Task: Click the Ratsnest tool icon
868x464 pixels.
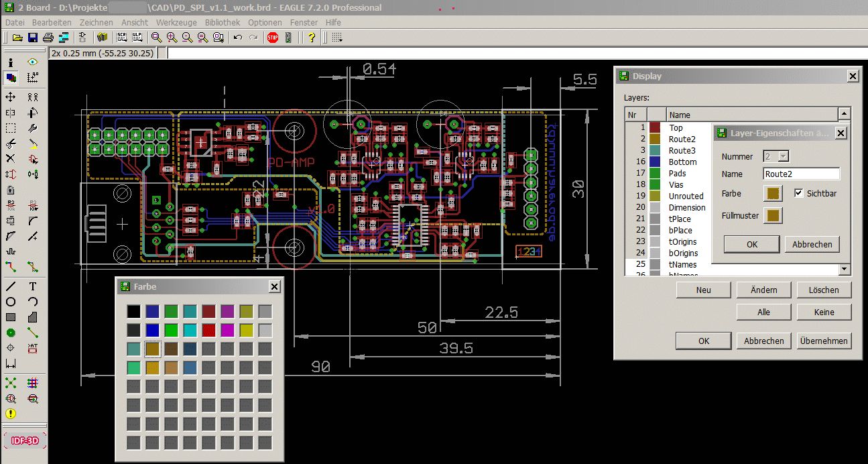Action: (x=11, y=383)
